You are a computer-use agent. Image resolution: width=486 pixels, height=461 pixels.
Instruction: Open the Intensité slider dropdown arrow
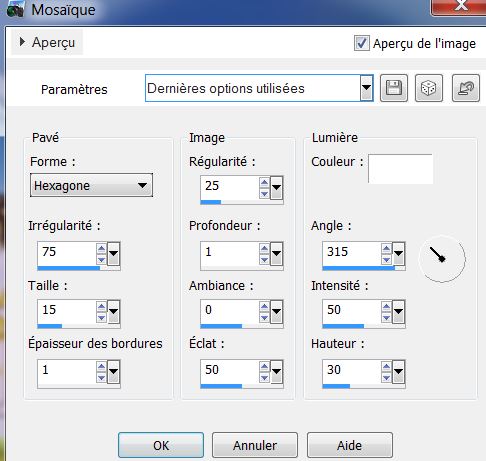pos(398,312)
